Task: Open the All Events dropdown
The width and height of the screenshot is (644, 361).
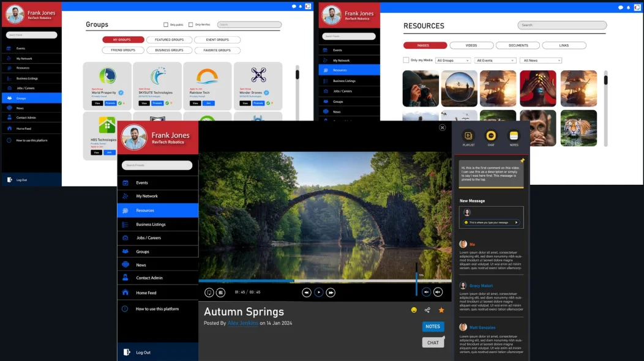Action: [x=495, y=61]
